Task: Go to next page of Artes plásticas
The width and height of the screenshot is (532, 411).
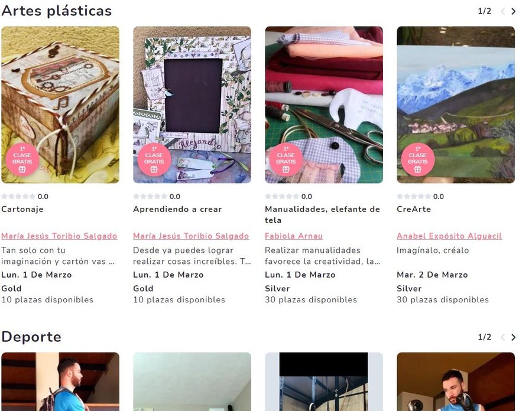Action: click(513, 11)
